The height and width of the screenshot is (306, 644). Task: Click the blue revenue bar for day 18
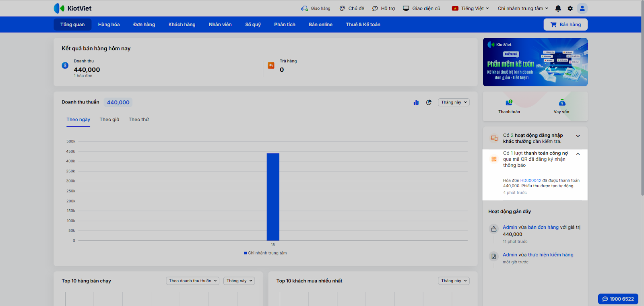(x=273, y=197)
